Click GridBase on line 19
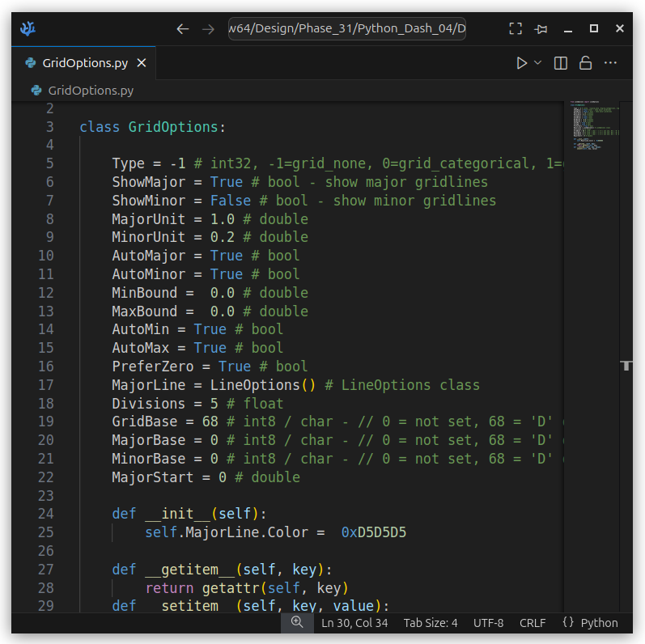 145,422
